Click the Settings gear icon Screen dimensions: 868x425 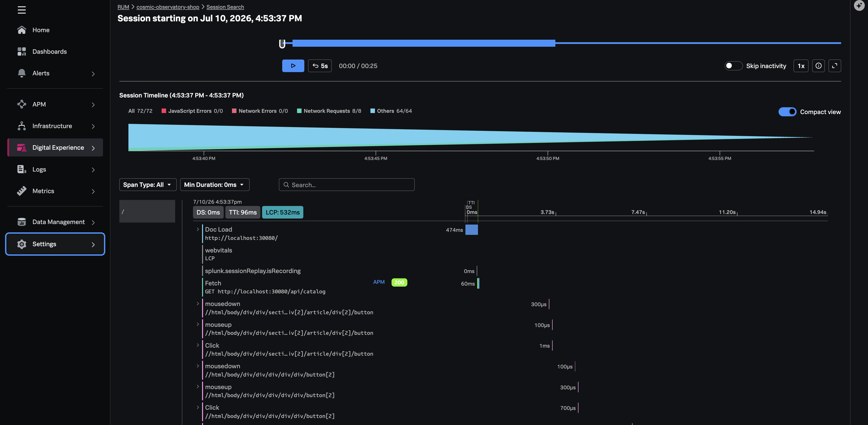[x=22, y=244]
